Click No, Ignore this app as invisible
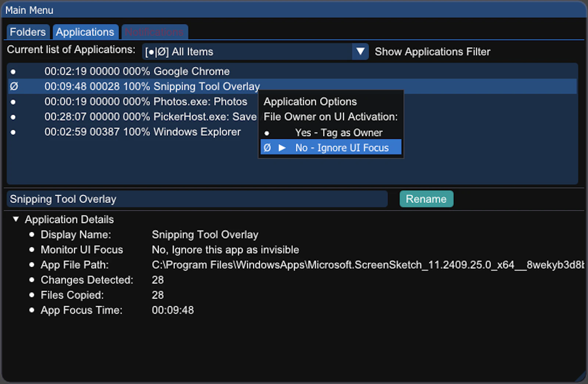This screenshot has height=384, width=588. pyautogui.click(x=225, y=250)
